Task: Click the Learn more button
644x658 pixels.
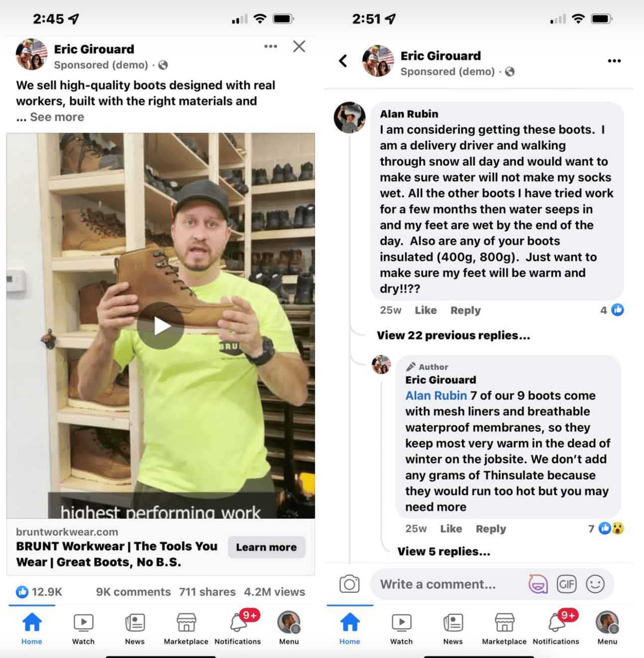Action: pos(267,547)
